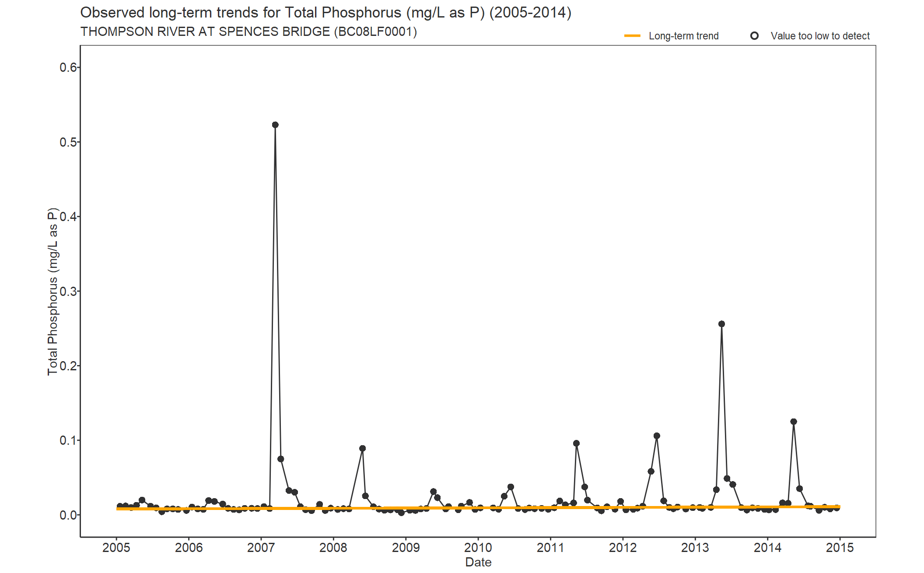Click the 0.0 y-axis tick label
Screen dimensions: 924x573
(x=68, y=515)
